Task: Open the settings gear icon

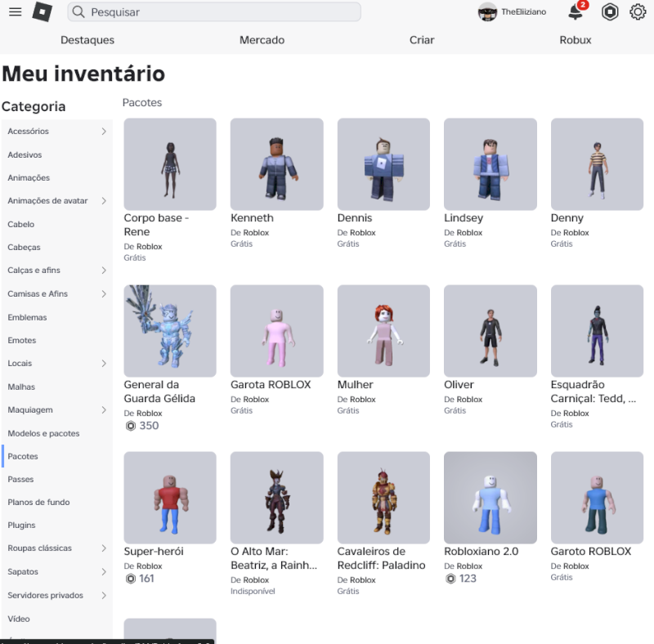Action: pyautogui.click(x=638, y=11)
